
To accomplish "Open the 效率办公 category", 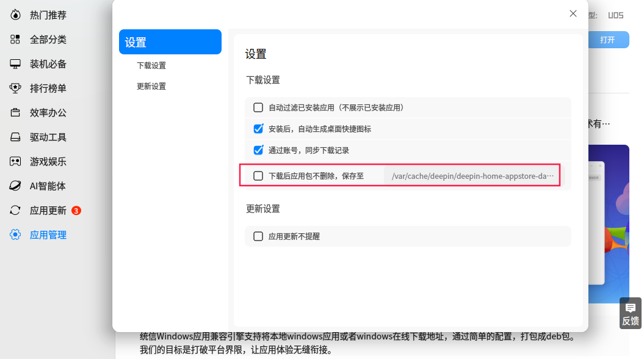I will tap(48, 113).
